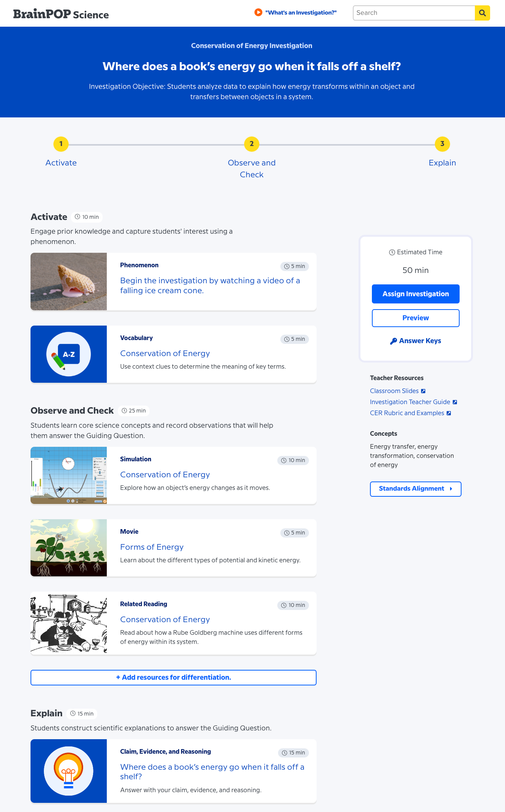The width and height of the screenshot is (505, 812).
Task: Click the Preview button
Action: [416, 318]
